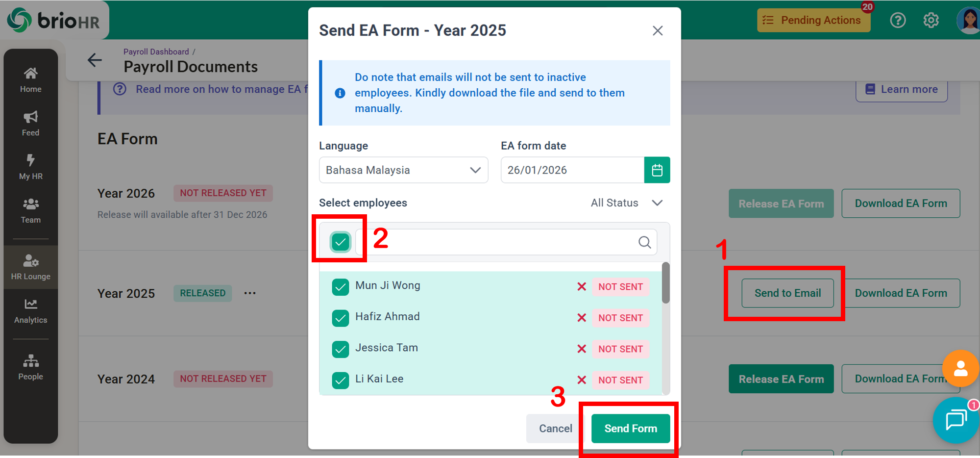Open the settings gear icon
This screenshot has height=458, width=980.
[x=931, y=20]
